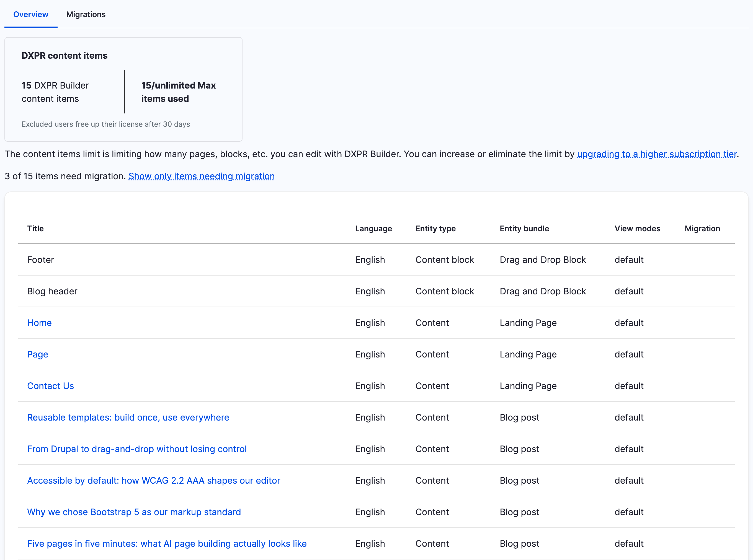Select the Blog header title cell
Image resolution: width=753 pixels, height=560 pixels.
tap(52, 291)
